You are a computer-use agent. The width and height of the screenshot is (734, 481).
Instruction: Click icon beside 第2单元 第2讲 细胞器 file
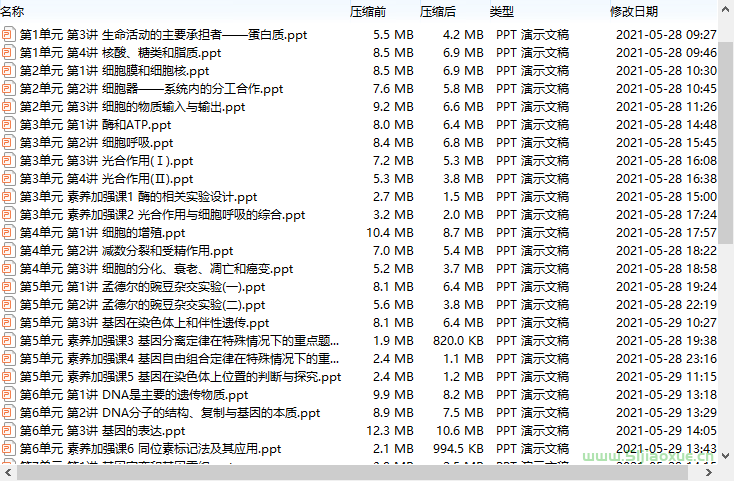click(x=8, y=89)
